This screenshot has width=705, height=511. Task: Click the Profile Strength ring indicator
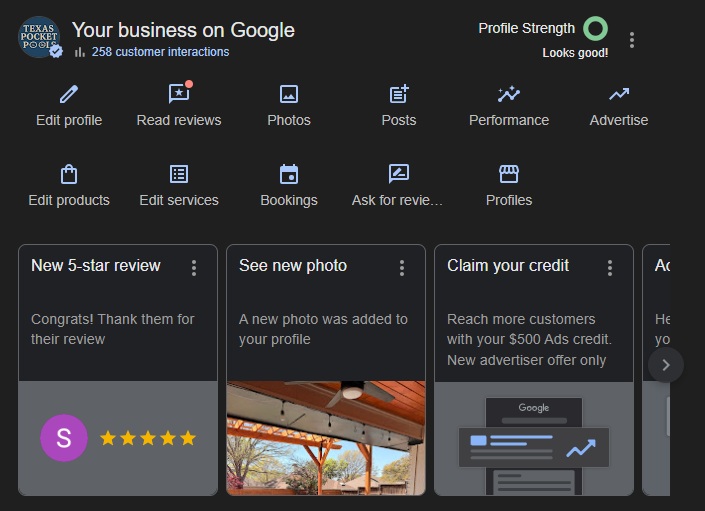coord(595,29)
